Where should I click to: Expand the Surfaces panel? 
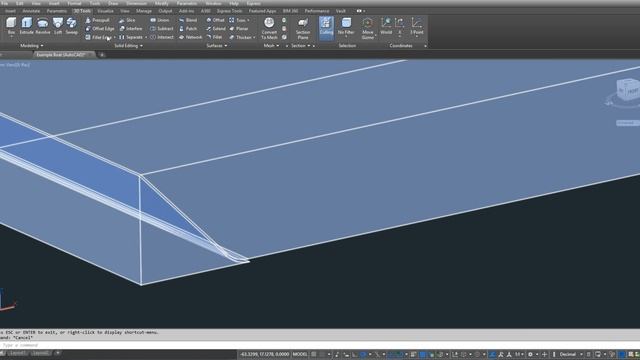217,46
